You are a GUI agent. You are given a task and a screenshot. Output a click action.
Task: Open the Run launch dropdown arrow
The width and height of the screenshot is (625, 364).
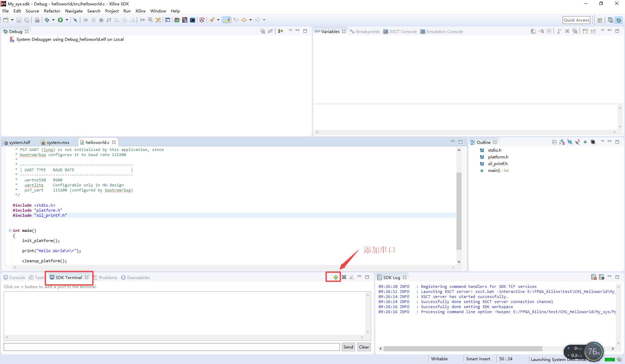point(67,20)
